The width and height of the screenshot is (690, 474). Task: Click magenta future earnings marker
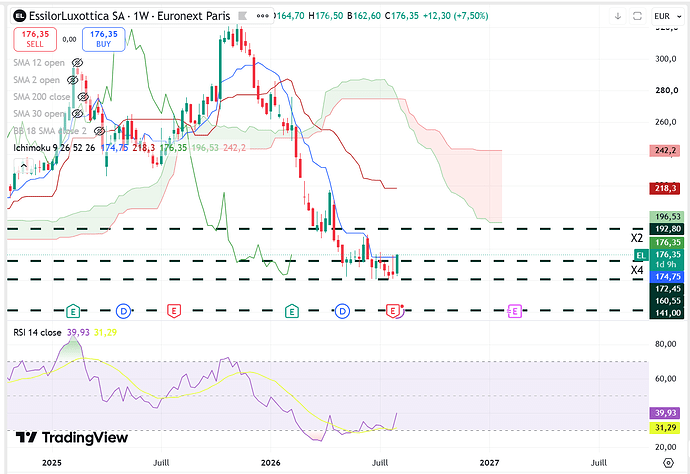514,311
